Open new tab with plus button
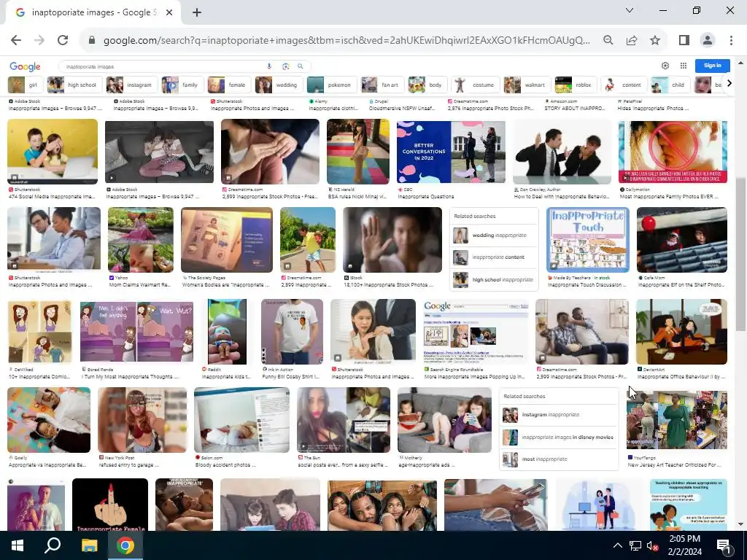Image resolution: width=747 pixels, height=560 pixels. coord(197,12)
